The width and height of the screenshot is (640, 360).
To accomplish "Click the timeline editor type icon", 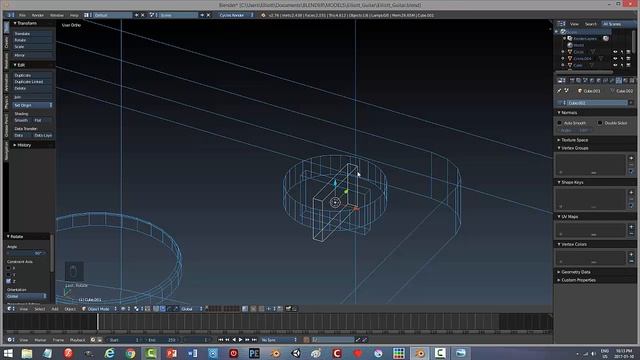I will [x=11, y=340].
